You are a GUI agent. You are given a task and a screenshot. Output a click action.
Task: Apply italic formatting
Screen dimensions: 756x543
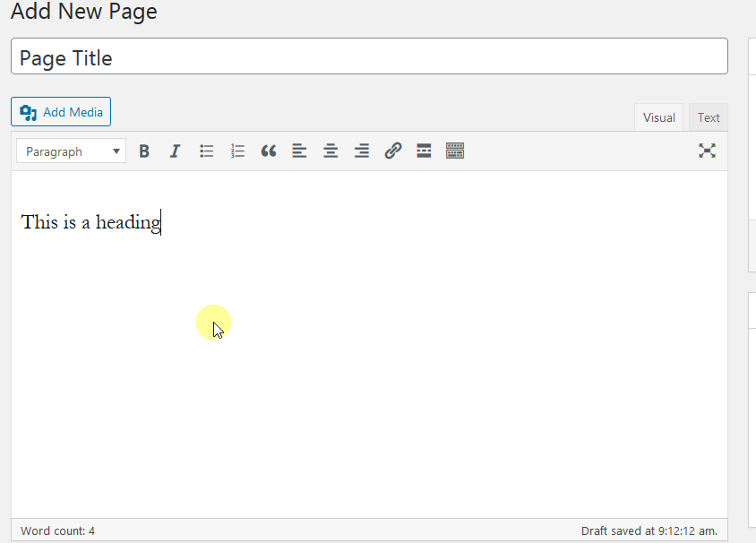coord(175,151)
